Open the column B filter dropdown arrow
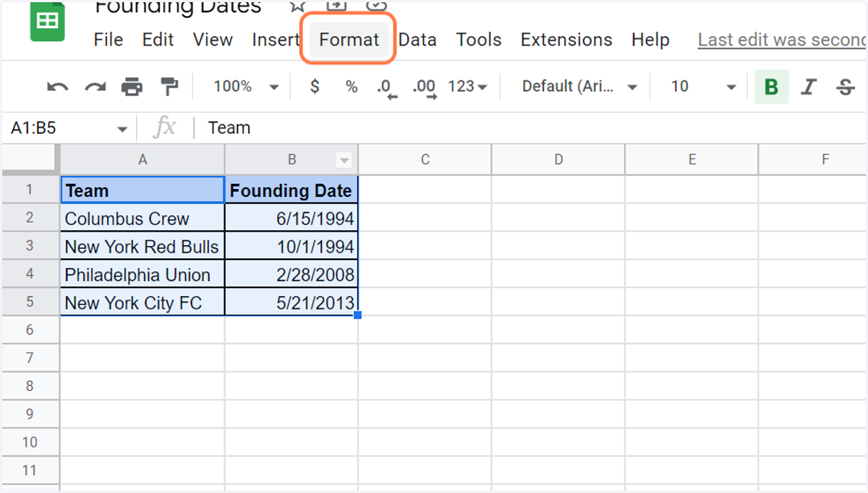The height and width of the screenshot is (493, 868). coord(344,160)
